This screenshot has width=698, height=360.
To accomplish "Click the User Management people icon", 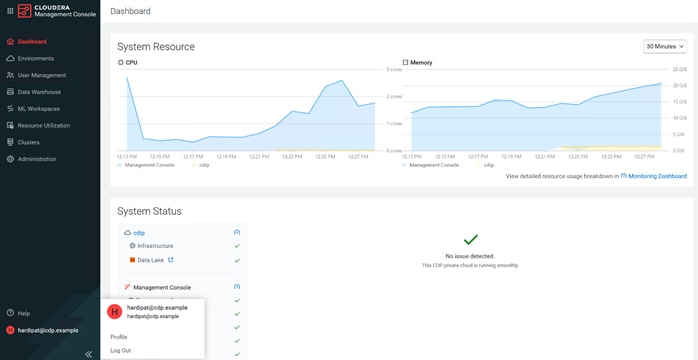I will (10, 75).
